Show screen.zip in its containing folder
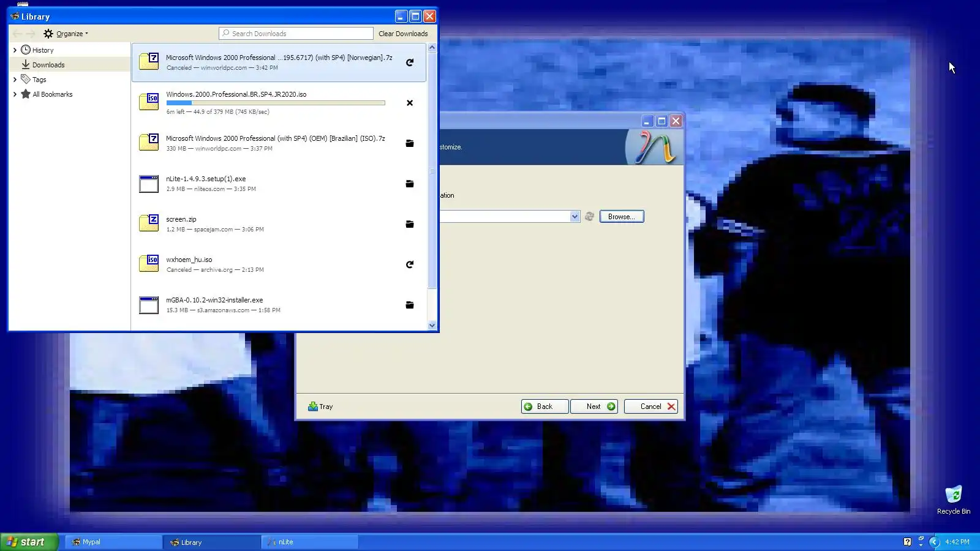980x551 pixels. tap(410, 224)
